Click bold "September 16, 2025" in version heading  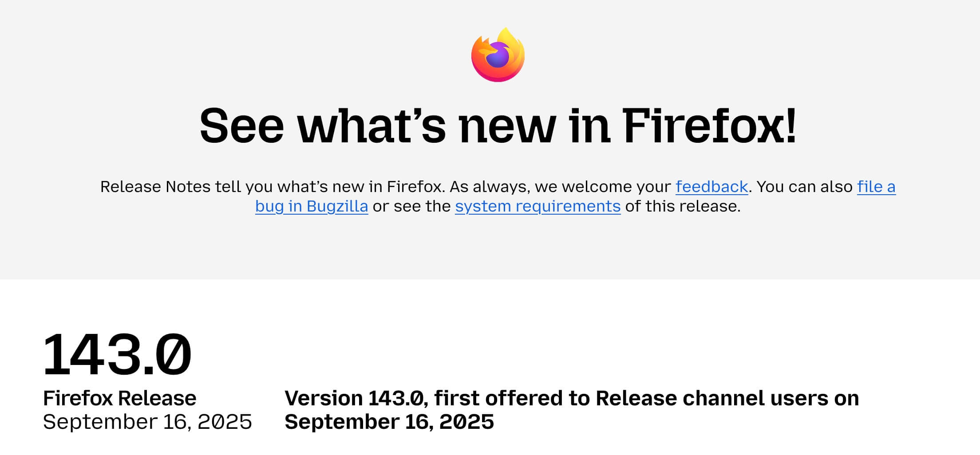tap(389, 422)
